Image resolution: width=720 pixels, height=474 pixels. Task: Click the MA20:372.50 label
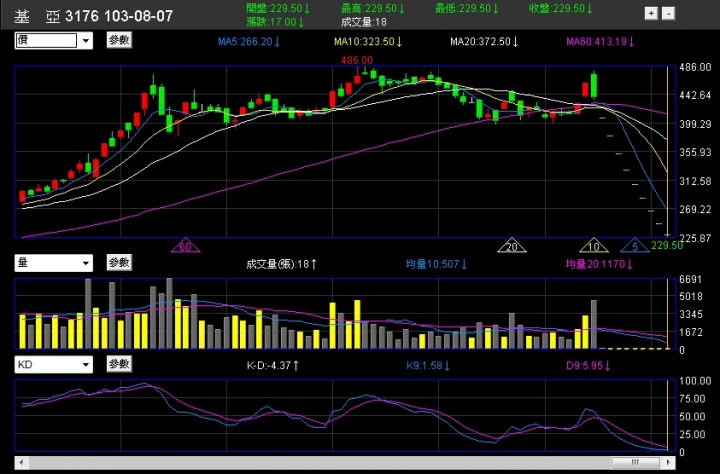click(x=484, y=42)
